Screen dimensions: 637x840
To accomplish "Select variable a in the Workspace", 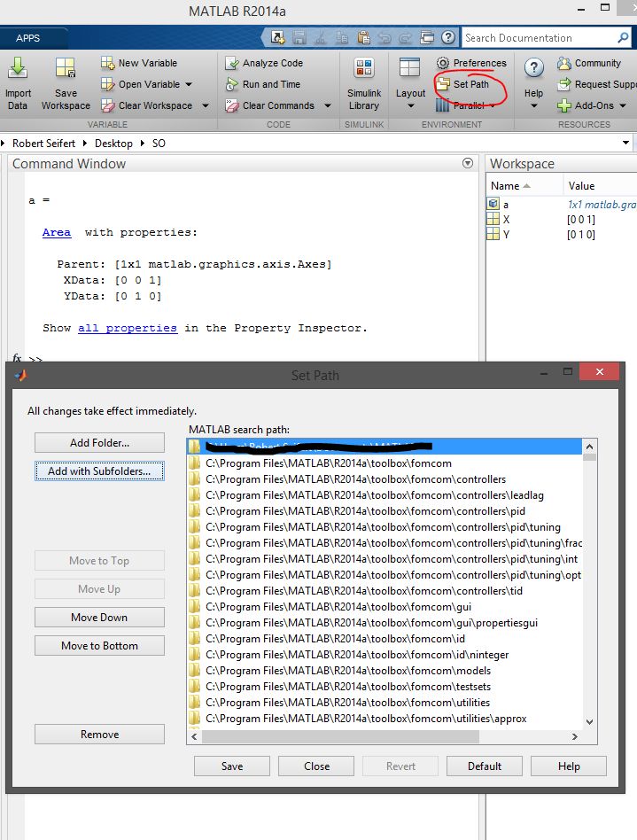I will click(x=505, y=205).
